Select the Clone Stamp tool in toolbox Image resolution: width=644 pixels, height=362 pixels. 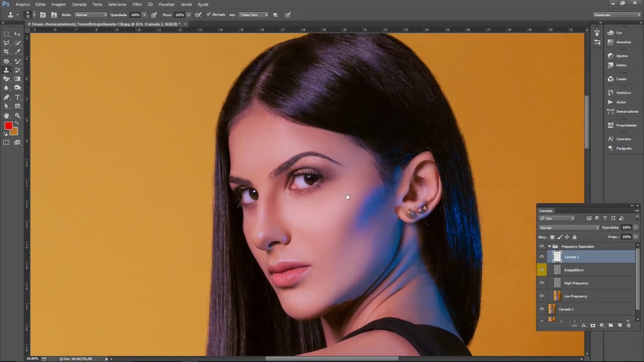[7, 70]
